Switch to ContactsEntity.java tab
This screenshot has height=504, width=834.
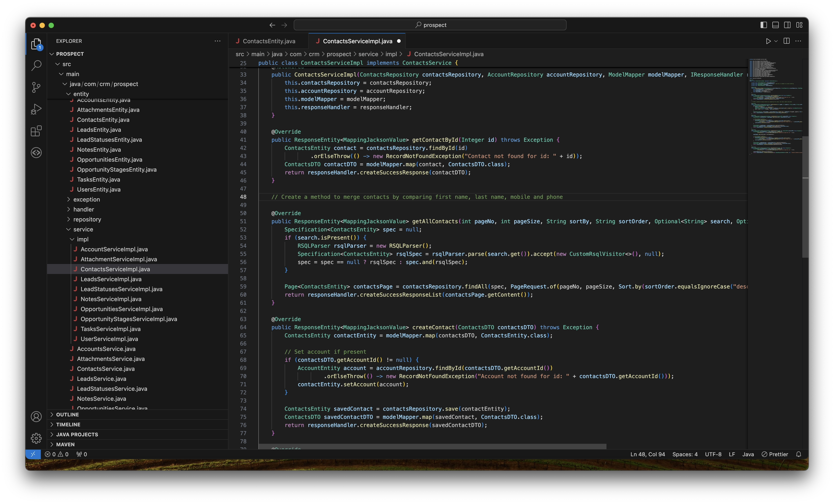269,41
